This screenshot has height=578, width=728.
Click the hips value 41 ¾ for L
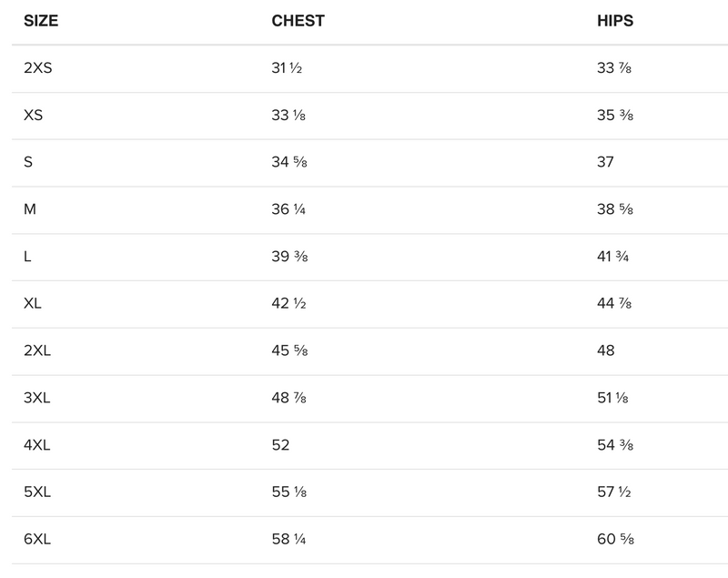[x=613, y=257]
